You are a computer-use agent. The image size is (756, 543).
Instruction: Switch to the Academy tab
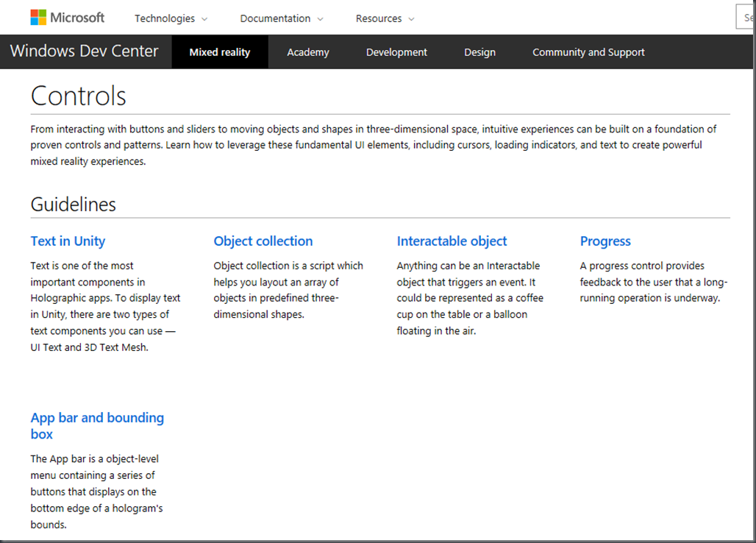tap(308, 52)
